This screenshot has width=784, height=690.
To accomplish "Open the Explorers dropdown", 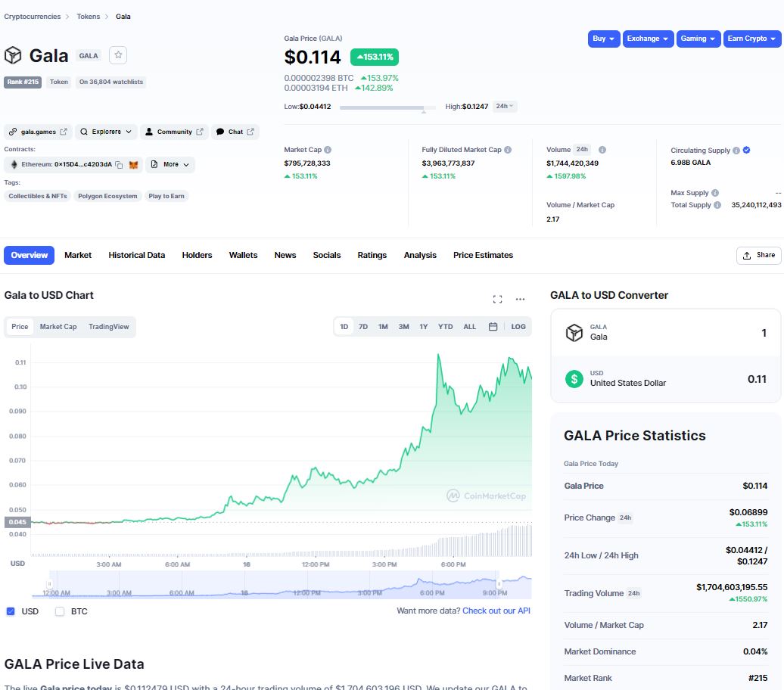I will pyautogui.click(x=106, y=132).
